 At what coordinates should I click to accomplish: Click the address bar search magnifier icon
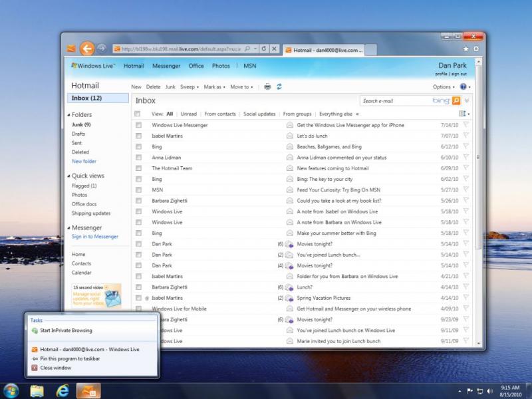[x=247, y=49]
